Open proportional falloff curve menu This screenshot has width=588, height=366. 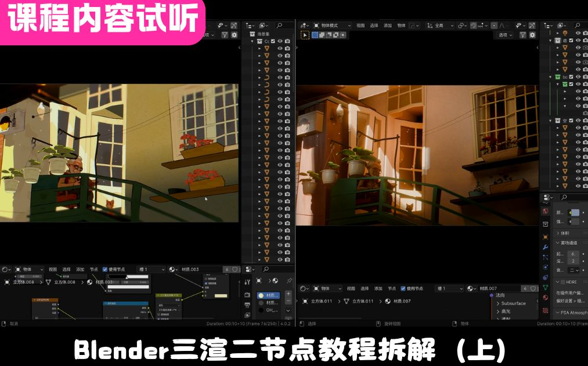[x=503, y=26]
